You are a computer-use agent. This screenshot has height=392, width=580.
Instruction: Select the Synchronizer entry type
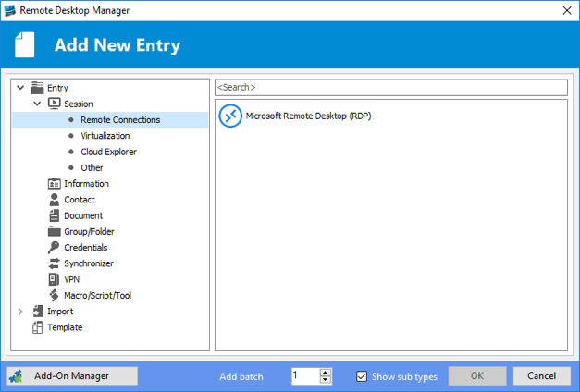point(89,263)
